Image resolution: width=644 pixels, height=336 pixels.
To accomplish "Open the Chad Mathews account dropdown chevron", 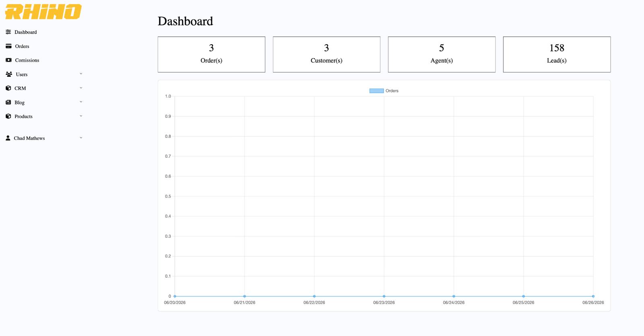I will tap(81, 138).
